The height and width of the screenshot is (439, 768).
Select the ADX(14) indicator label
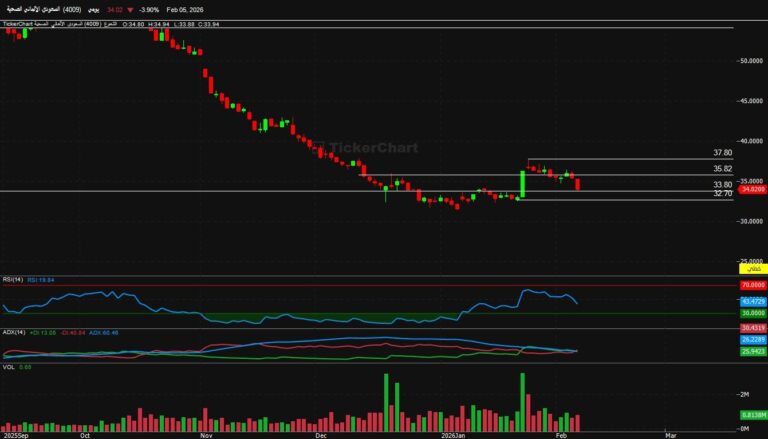[14, 331]
